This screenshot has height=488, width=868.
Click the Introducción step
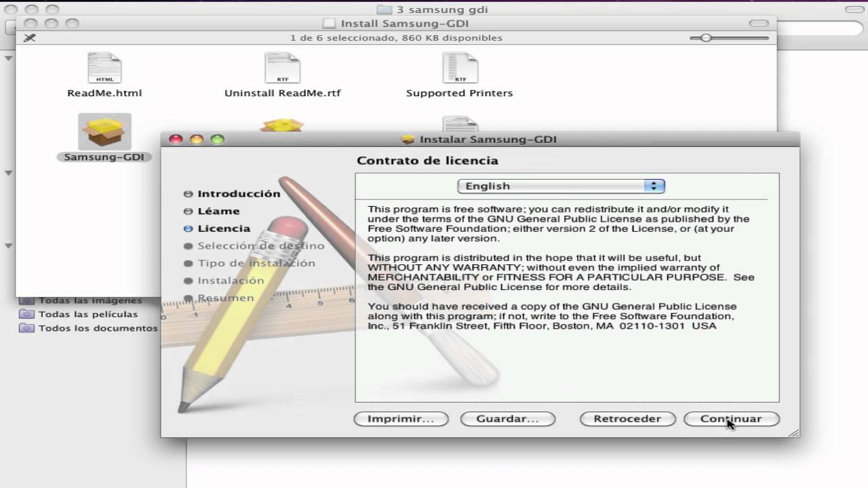click(x=239, y=194)
